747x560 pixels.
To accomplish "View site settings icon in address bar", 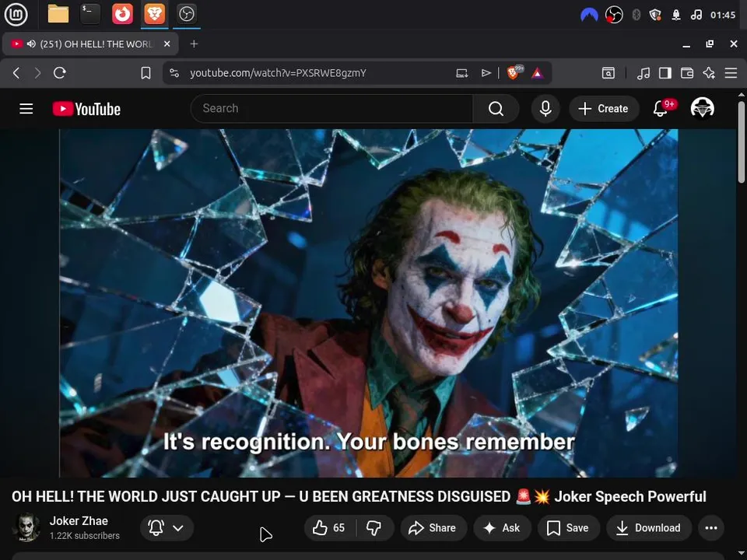I will pos(174,73).
